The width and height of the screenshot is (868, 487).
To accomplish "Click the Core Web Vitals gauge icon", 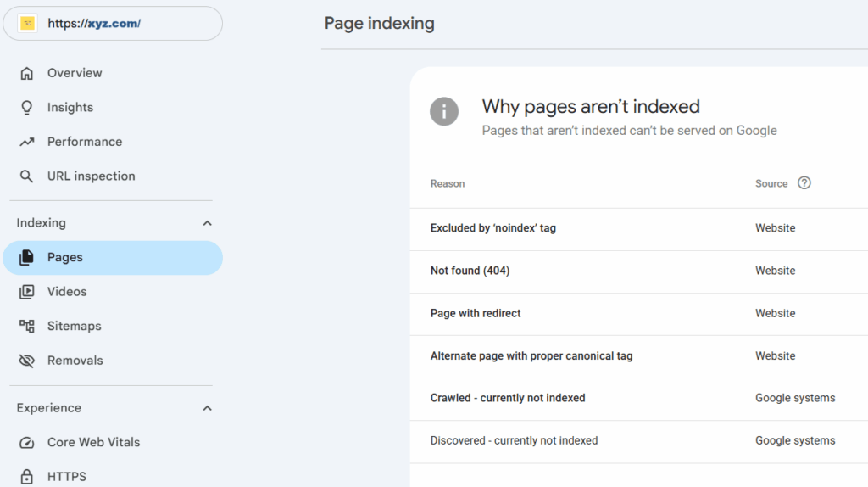I will (26, 443).
